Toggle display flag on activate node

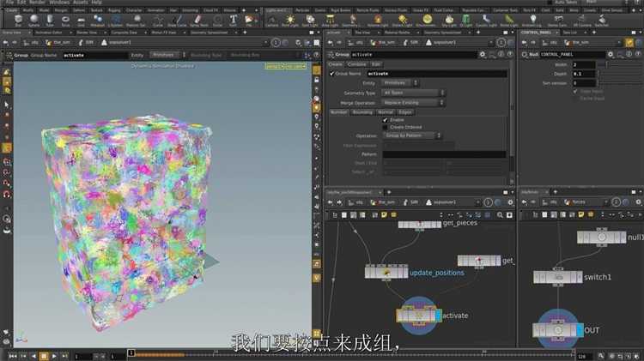(438, 316)
